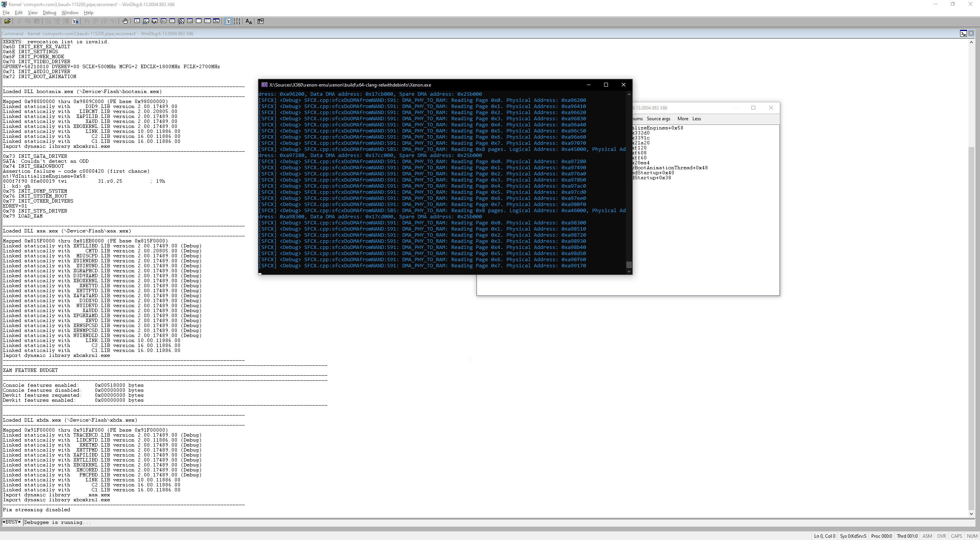The image size is (980, 540).
Task: Click the Xenon console scroll up arrow
Action: (x=629, y=94)
